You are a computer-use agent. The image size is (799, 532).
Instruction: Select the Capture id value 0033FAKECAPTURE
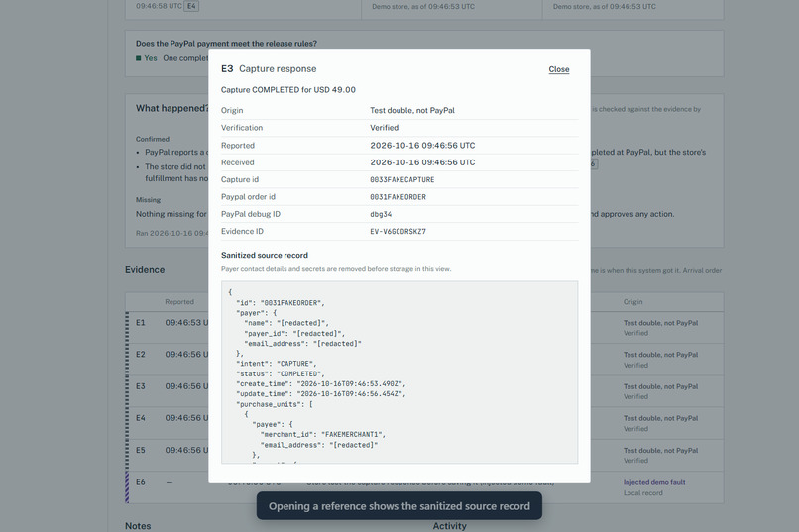[402, 179]
